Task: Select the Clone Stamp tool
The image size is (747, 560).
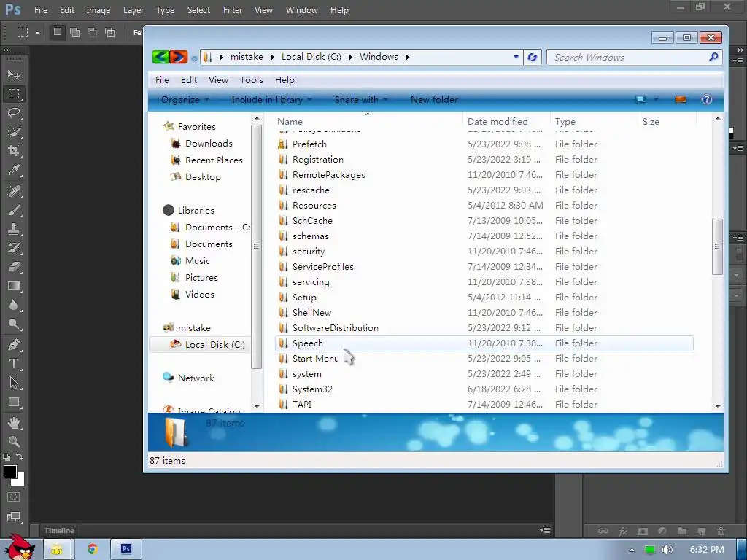Action: (14, 229)
